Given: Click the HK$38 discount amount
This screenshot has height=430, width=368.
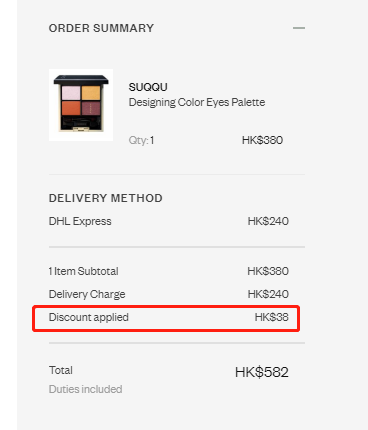Looking at the screenshot, I should tap(272, 317).
